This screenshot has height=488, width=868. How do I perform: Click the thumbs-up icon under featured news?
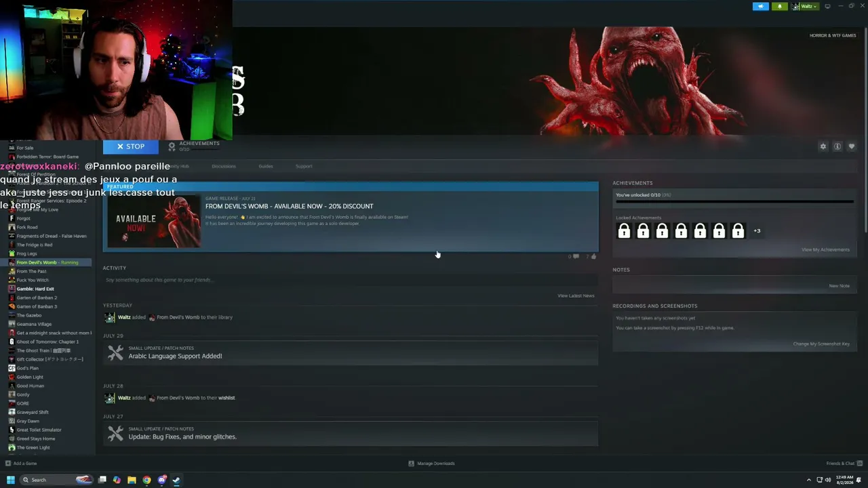coord(593,256)
